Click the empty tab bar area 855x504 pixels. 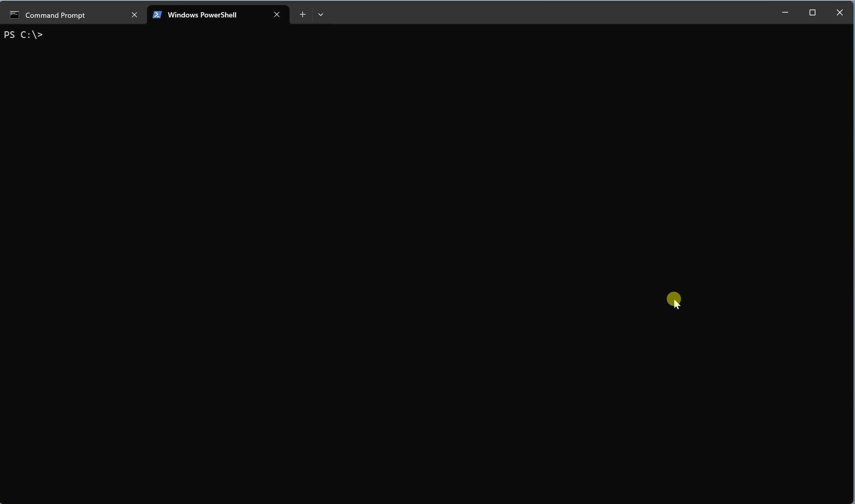554,13
